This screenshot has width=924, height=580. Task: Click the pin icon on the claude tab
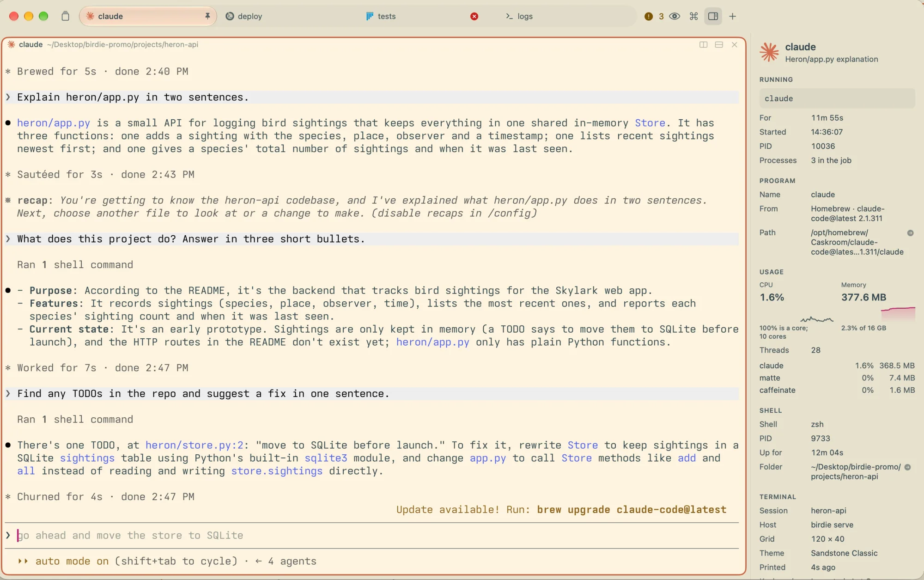point(207,16)
